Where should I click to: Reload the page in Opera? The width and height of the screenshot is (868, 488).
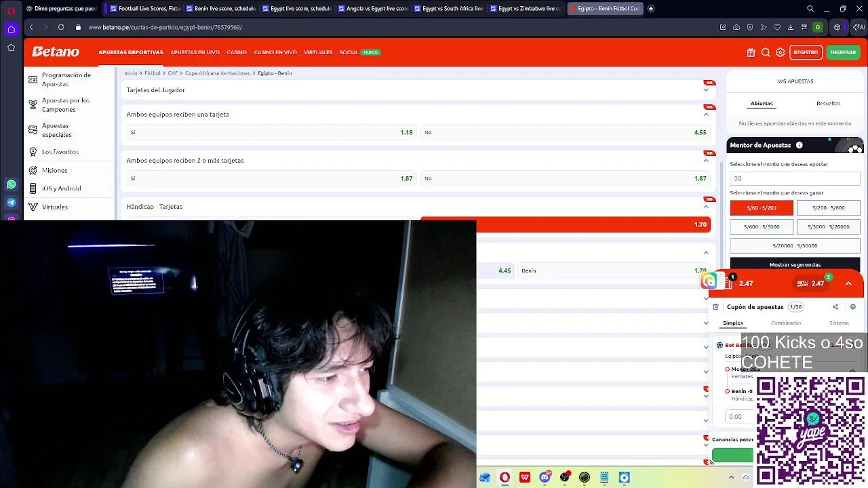click(x=61, y=27)
